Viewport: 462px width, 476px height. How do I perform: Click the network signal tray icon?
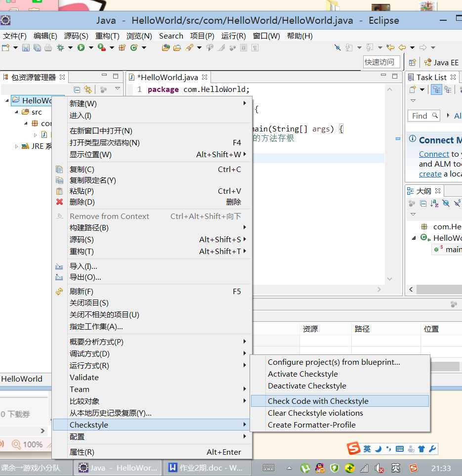[364, 468]
